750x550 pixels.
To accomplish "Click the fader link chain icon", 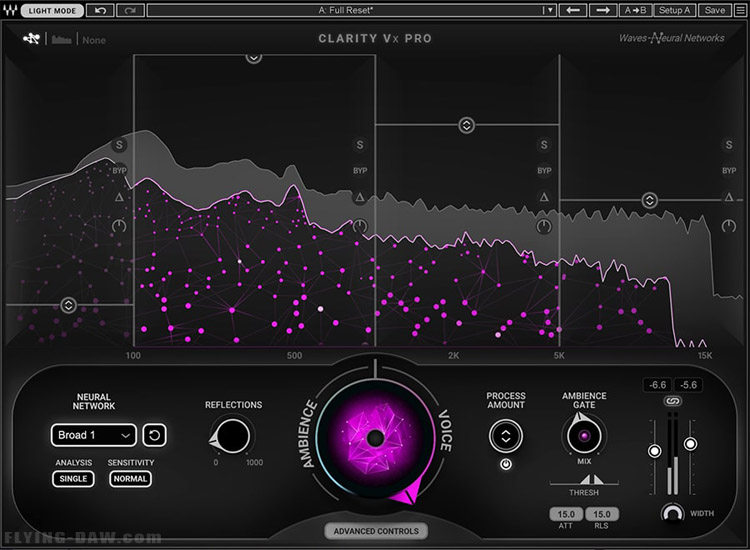I will click(x=673, y=401).
